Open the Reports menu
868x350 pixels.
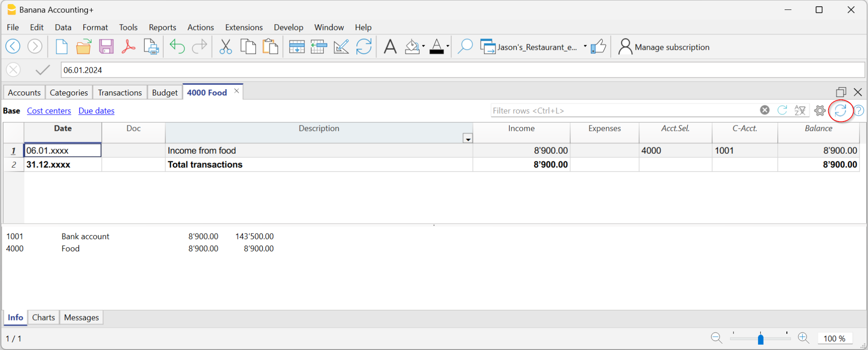[162, 27]
